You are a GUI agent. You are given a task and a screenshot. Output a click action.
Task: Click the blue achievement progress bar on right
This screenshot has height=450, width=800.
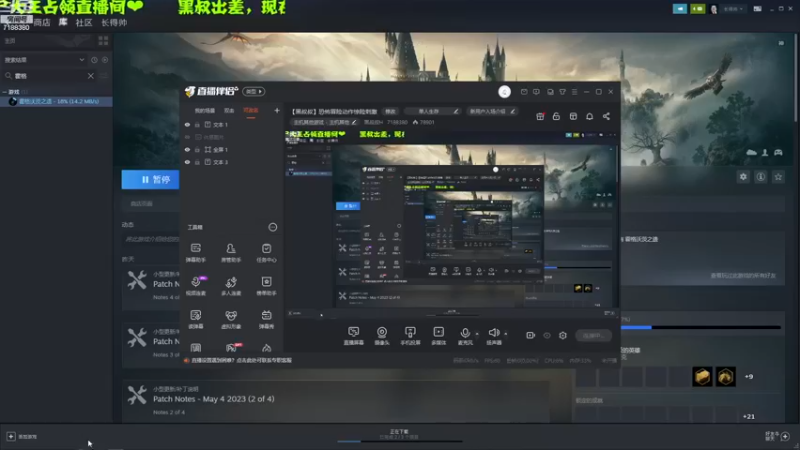[x=701, y=327]
